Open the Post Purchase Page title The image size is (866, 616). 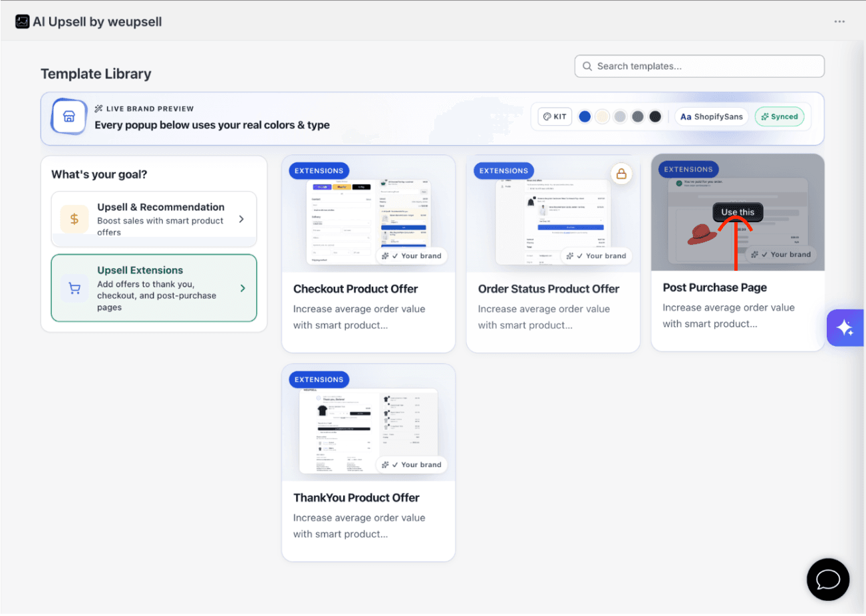coord(714,287)
